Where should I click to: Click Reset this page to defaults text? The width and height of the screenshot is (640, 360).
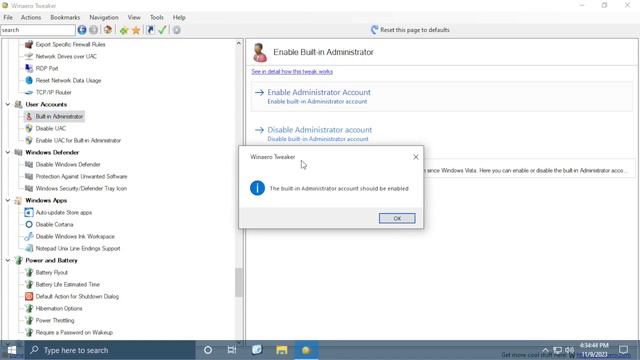pos(415,30)
